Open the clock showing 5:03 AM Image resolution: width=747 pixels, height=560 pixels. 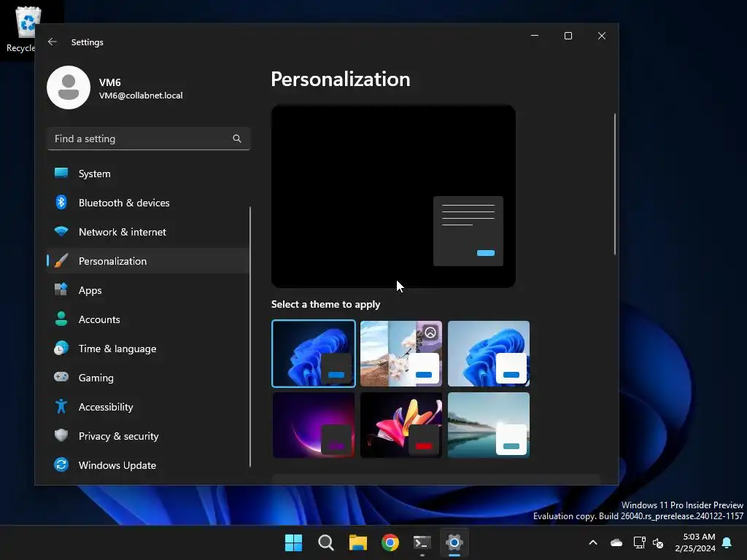(x=695, y=542)
